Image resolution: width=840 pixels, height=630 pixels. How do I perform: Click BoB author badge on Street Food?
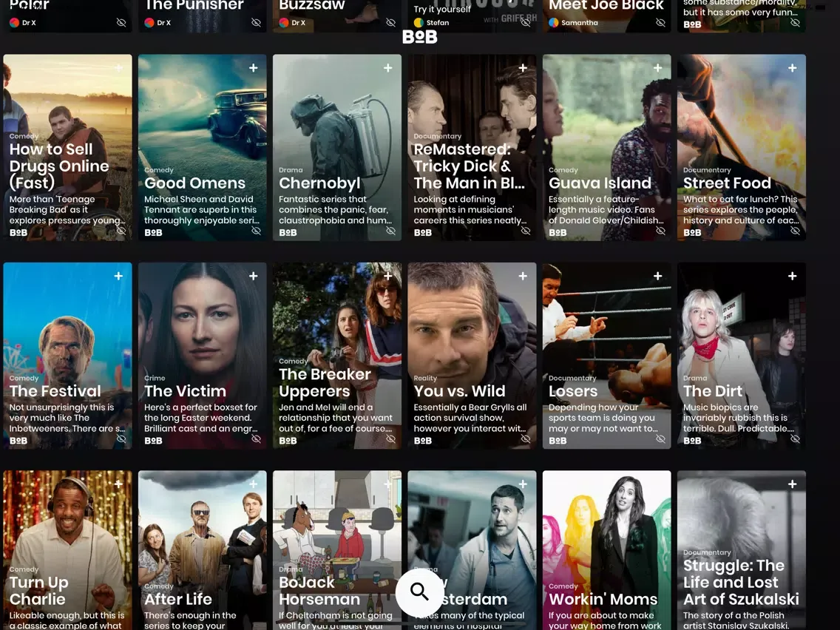click(692, 232)
